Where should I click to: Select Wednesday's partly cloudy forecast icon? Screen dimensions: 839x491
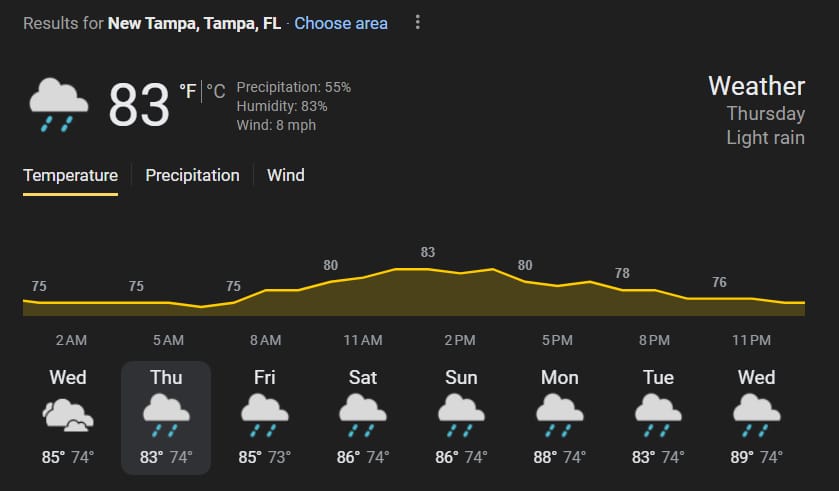click(68, 415)
